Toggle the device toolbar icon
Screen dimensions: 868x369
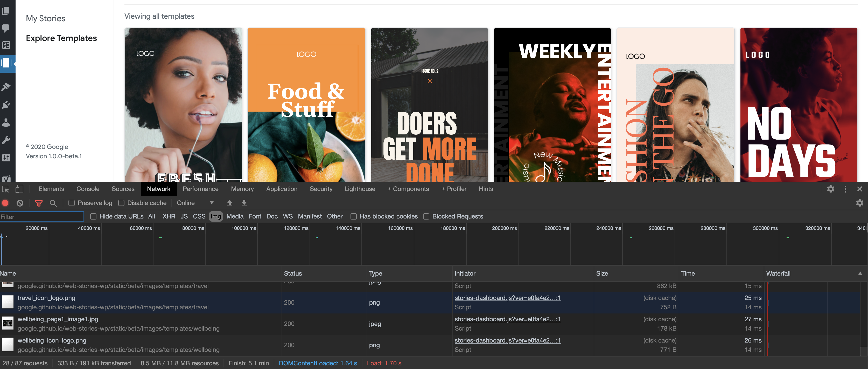pyautogui.click(x=19, y=189)
